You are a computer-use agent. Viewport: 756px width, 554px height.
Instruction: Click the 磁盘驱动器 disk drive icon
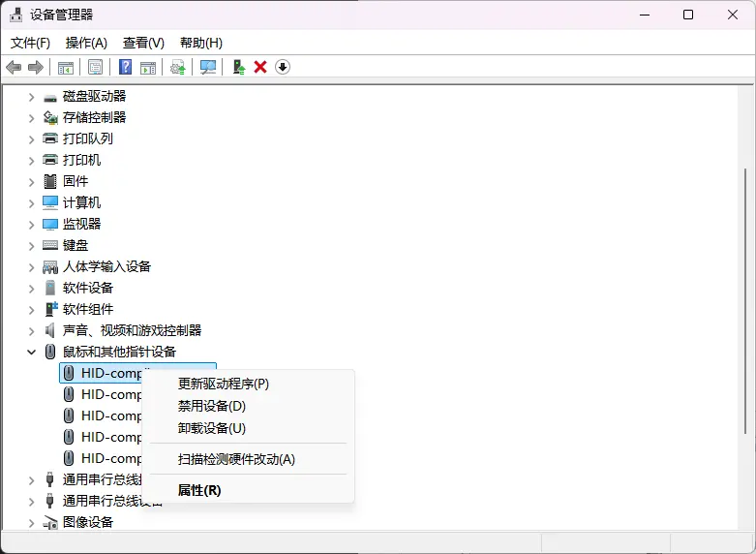[50, 97]
